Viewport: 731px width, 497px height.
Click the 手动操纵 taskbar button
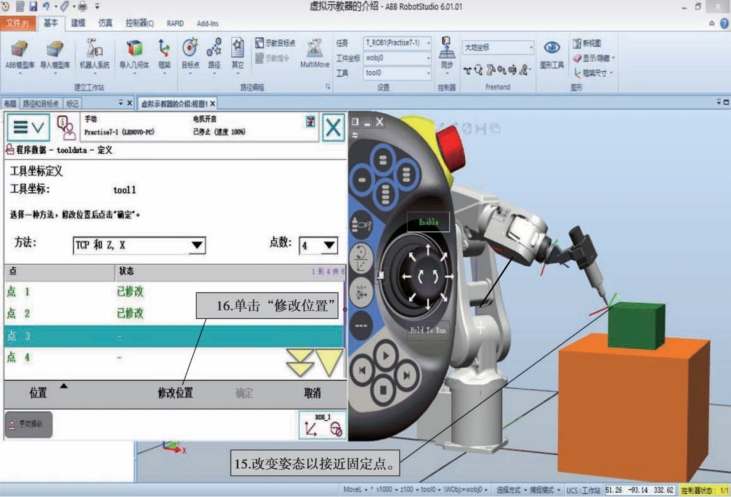(x=29, y=424)
